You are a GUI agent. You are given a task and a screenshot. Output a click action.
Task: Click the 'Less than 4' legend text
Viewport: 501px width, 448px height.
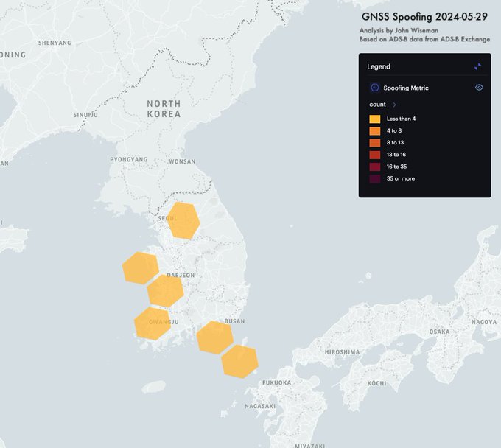click(x=401, y=119)
